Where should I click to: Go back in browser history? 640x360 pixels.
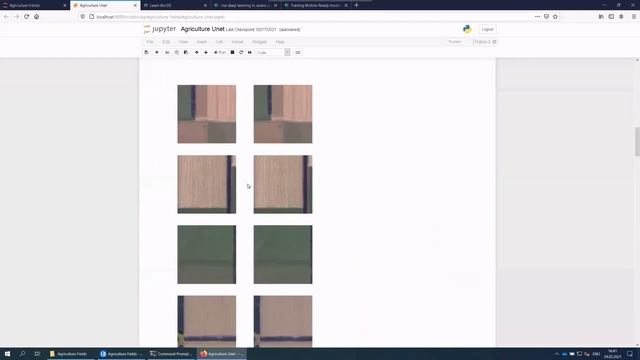[x=6, y=17]
